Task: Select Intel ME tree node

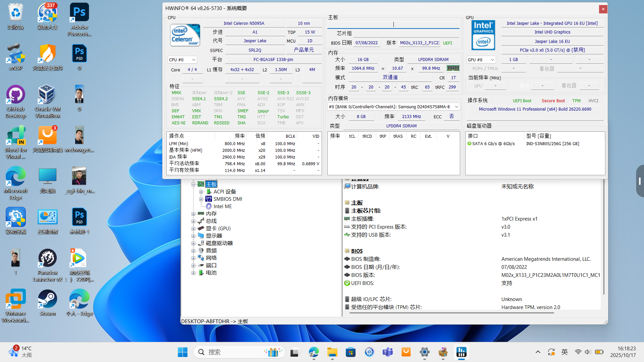Action: click(222, 206)
